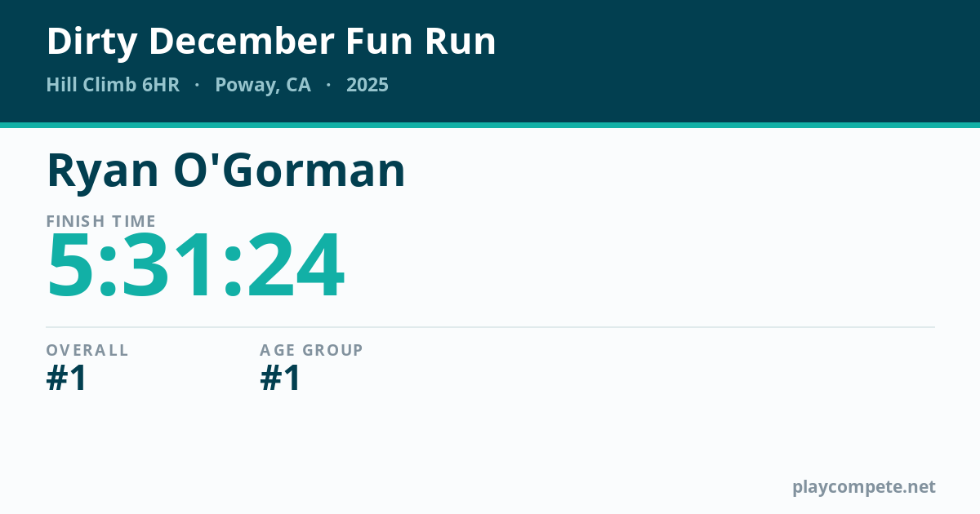Click the OVERALL label

pyautogui.click(x=87, y=350)
